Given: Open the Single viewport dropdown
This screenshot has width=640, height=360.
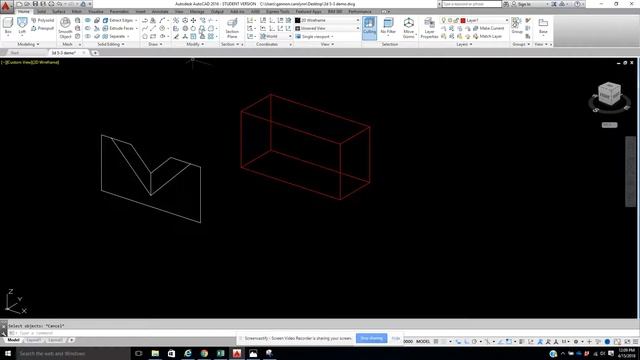Looking at the screenshot, I should point(315,36).
